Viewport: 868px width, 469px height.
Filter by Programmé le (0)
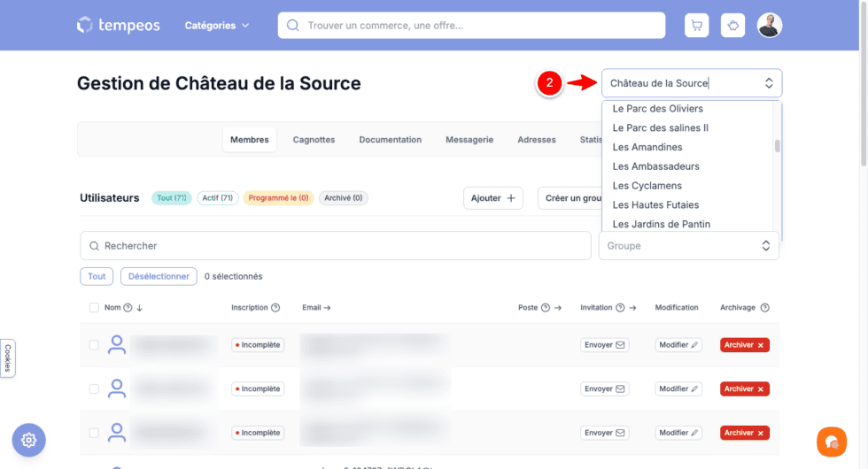click(x=278, y=198)
